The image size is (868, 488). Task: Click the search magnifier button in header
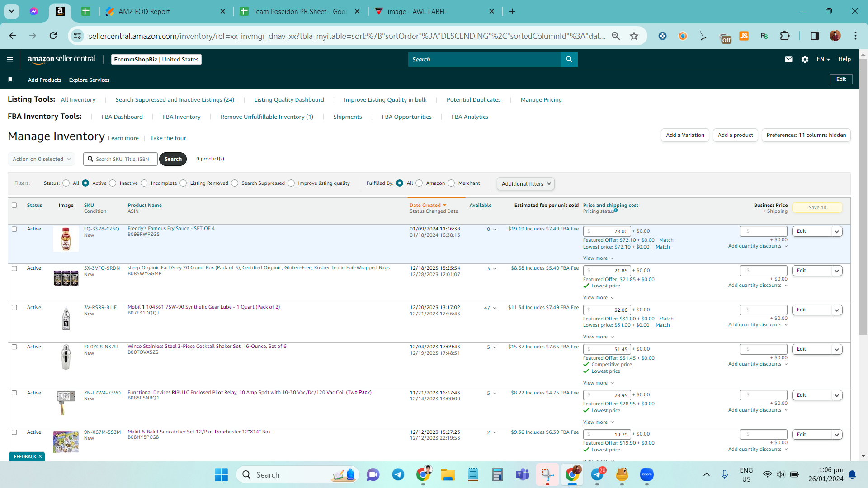[x=569, y=59]
